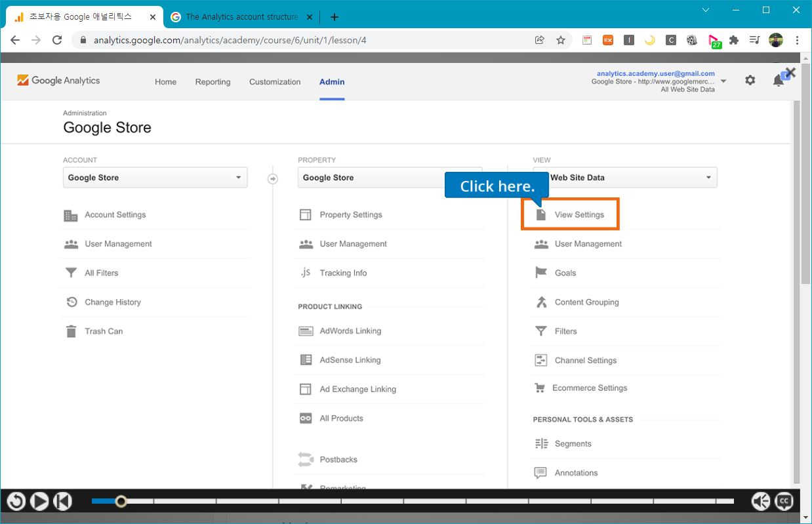Click the Tracking Info .js icon
The width and height of the screenshot is (812, 524).
[306, 273]
